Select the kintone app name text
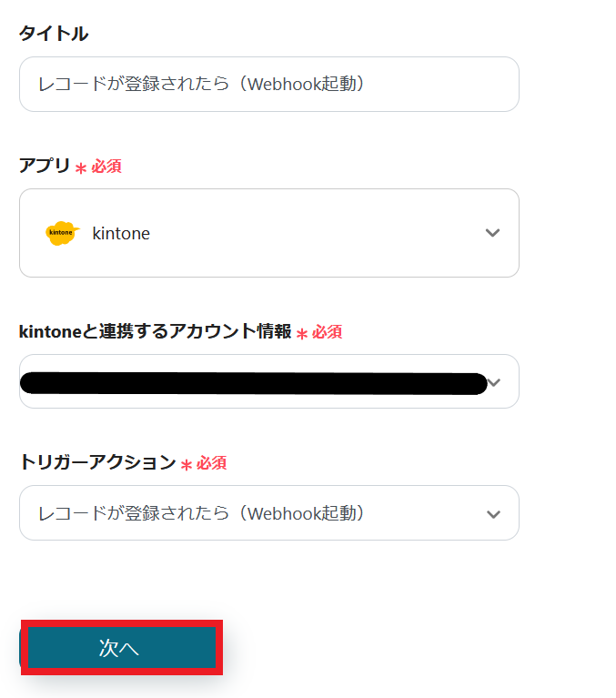The width and height of the screenshot is (616, 698). point(121,234)
